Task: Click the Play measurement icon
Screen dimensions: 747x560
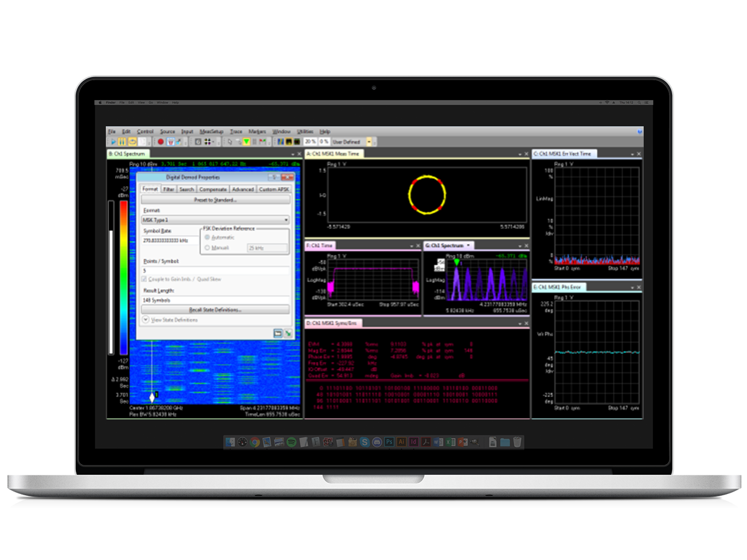Action: point(113,142)
